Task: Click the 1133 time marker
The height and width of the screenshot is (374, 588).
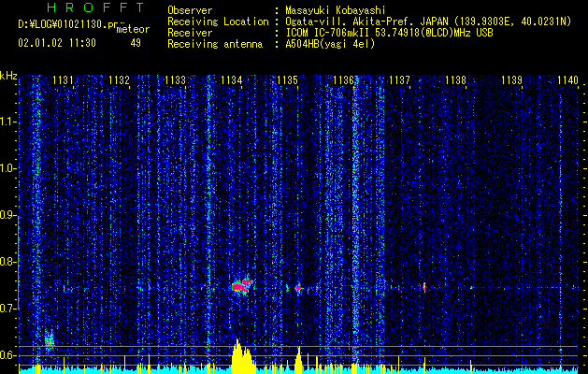Action: [x=175, y=79]
